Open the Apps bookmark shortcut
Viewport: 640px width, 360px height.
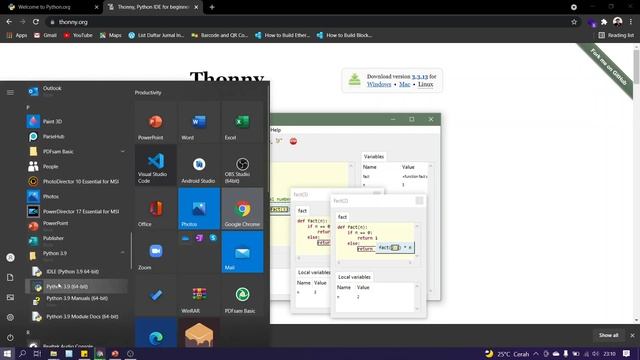tap(17, 36)
